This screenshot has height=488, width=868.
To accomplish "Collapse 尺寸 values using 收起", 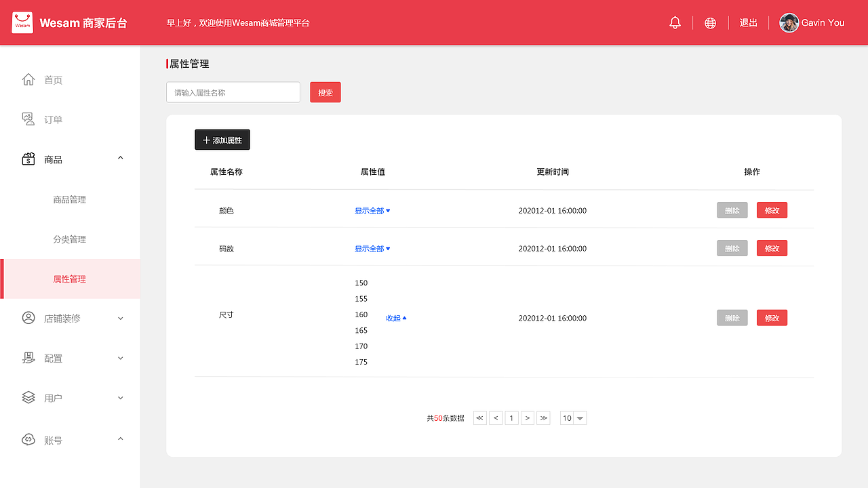I will [x=395, y=317].
